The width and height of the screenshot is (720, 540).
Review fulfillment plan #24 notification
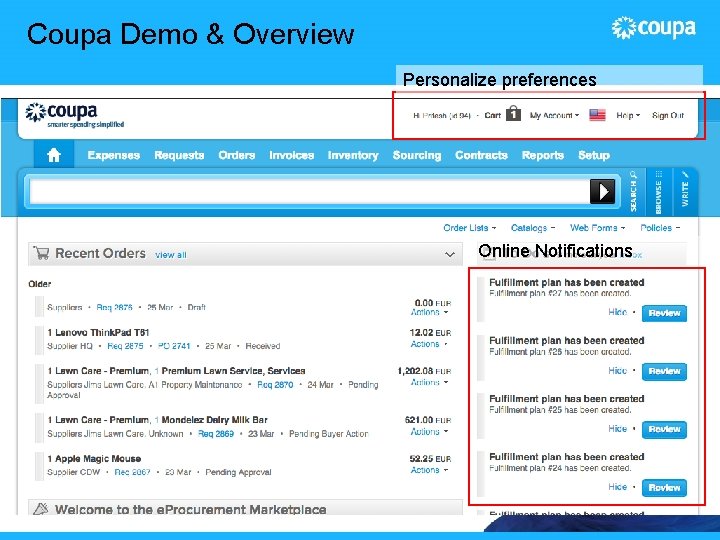[x=664, y=488]
